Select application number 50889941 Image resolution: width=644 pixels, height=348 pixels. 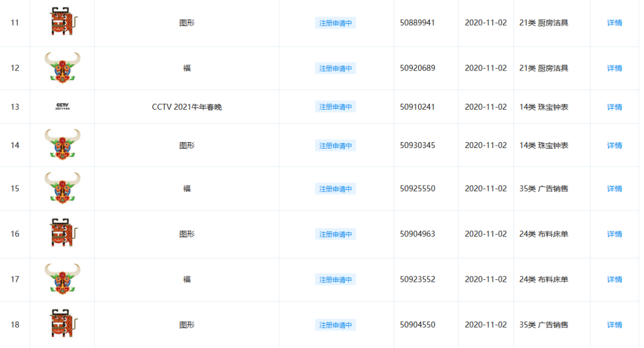pyautogui.click(x=417, y=23)
